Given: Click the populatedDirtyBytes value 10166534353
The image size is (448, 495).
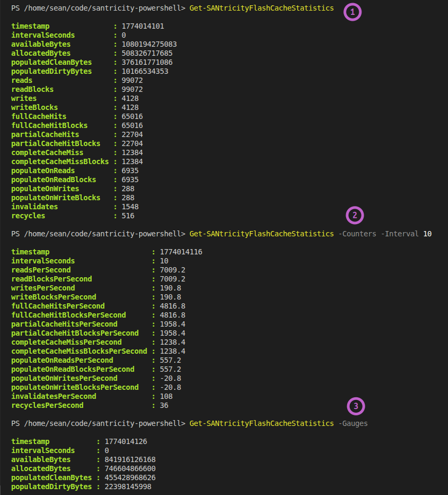Looking at the screenshot, I should click(145, 71).
